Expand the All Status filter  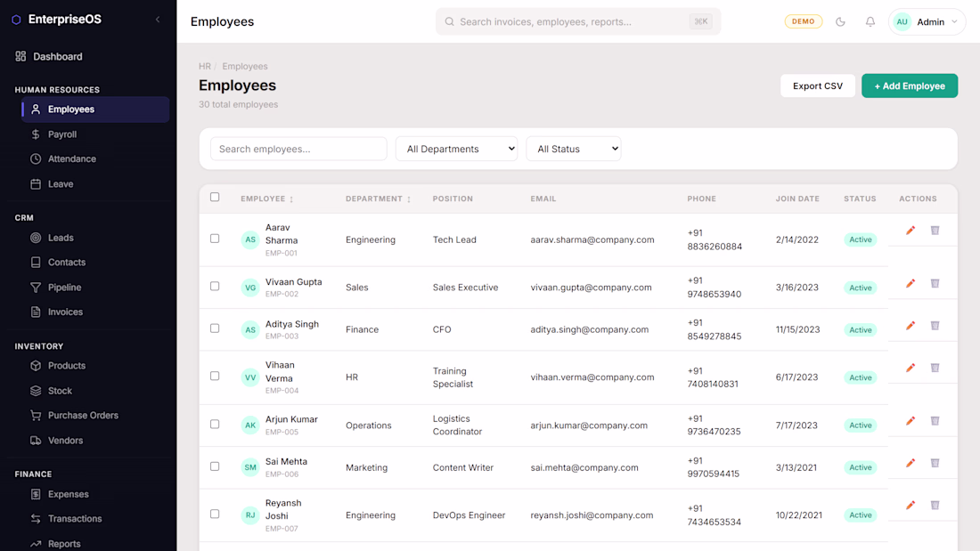coord(574,149)
